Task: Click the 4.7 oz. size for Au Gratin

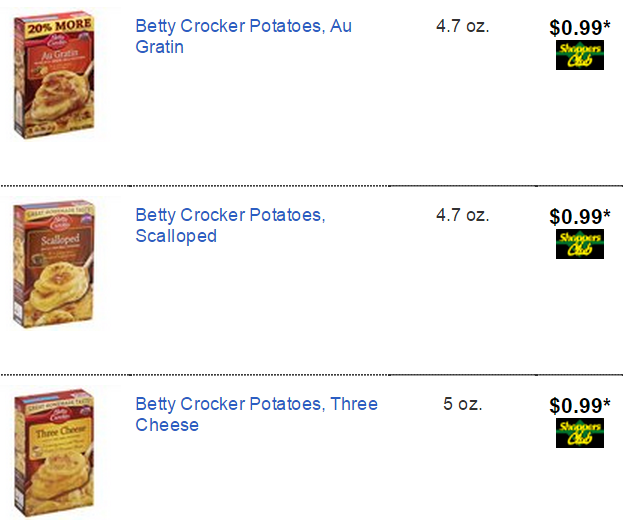Action: click(462, 26)
